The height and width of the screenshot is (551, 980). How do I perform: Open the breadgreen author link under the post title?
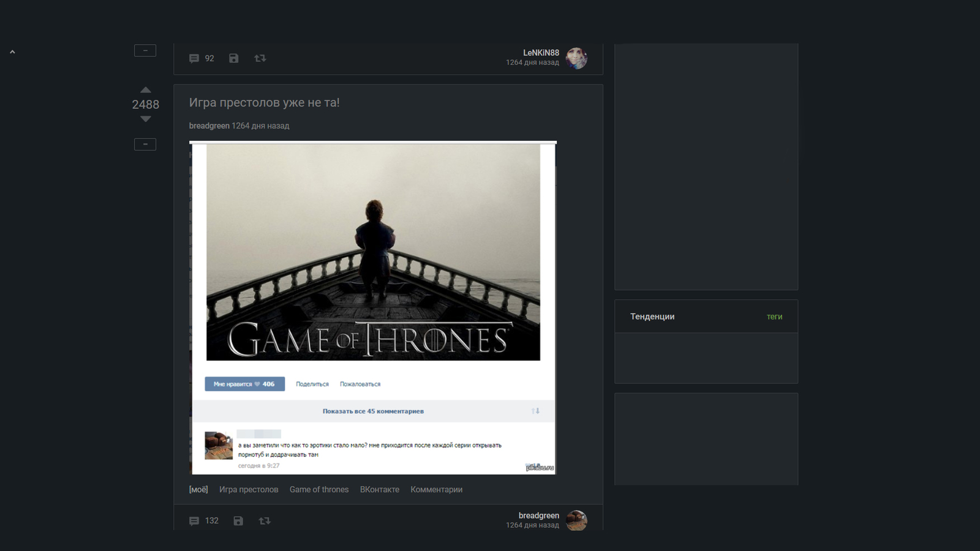[209, 126]
